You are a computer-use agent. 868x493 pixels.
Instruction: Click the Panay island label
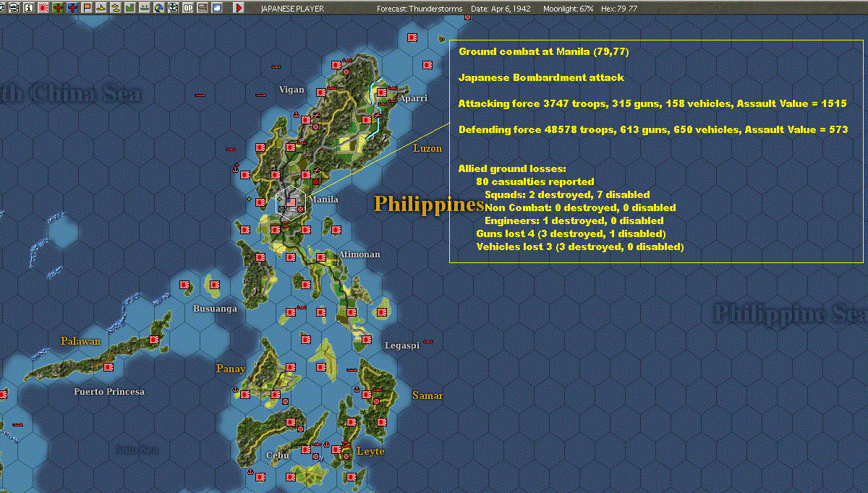tap(231, 369)
